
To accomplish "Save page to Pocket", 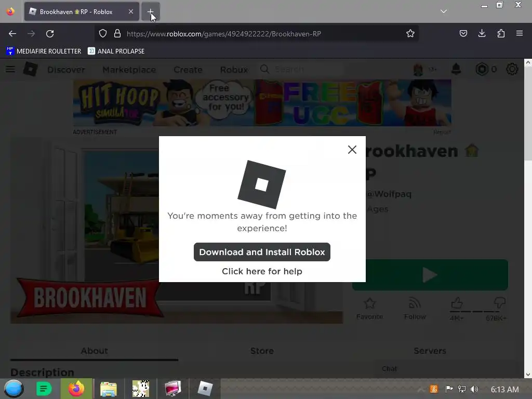I will [463, 33].
